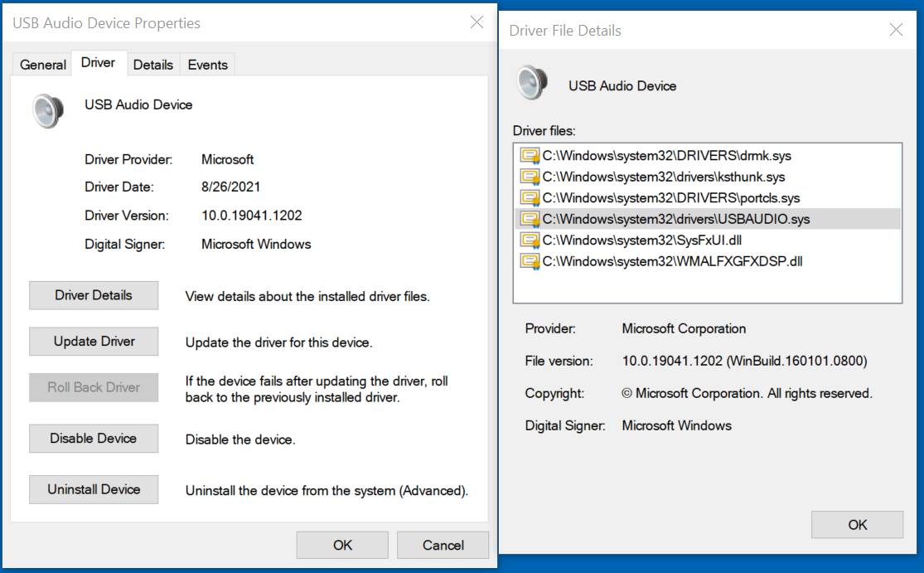Image resolution: width=924 pixels, height=573 pixels.
Task: Click the driver version 10.0.19041.1202 value
Action: click(252, 216)
